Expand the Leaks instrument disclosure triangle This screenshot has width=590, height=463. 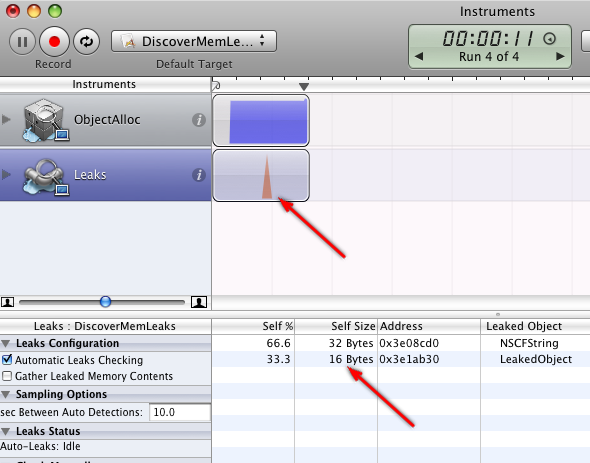[x=6, y=175]
